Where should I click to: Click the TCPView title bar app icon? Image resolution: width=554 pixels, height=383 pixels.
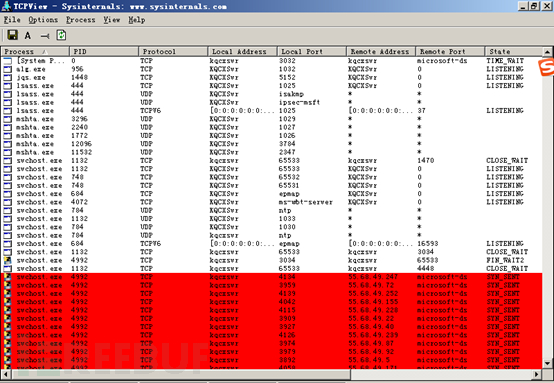click(6, 6)
